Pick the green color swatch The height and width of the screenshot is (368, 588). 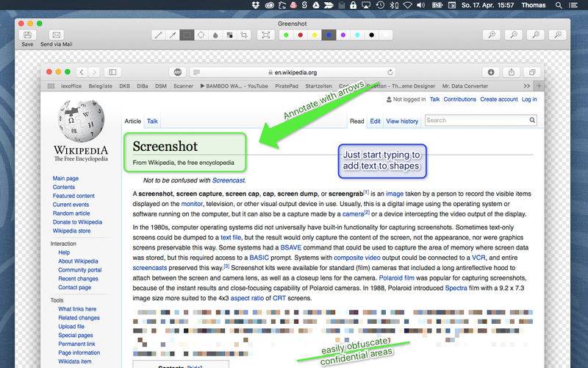(286, 35)
